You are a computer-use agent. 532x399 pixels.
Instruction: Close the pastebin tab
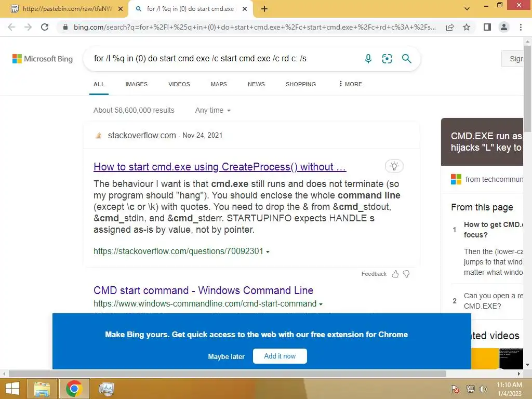point(121,9)
